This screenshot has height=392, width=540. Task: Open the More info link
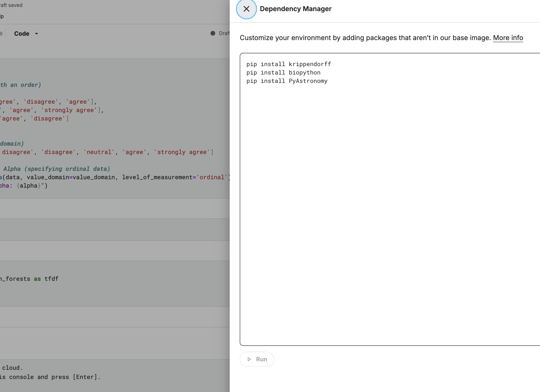click(508, 38)
